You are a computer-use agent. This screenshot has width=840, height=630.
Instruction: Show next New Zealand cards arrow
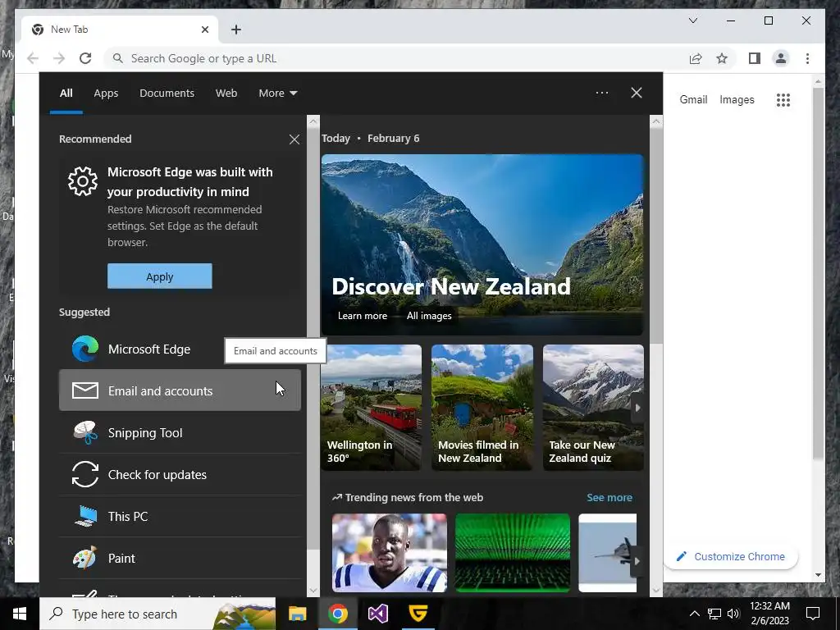pyautogui.click(x=637, y=408)
